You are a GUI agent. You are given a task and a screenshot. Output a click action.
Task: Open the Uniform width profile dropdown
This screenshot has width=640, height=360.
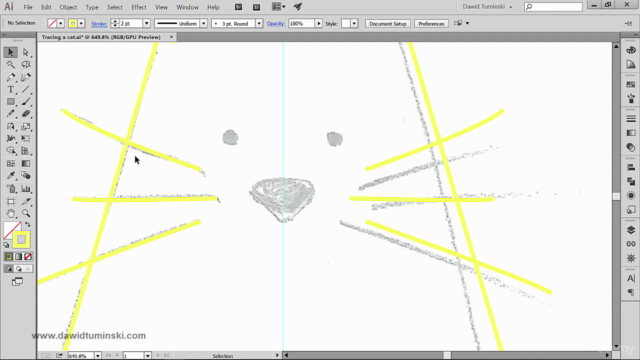point(203,24)
